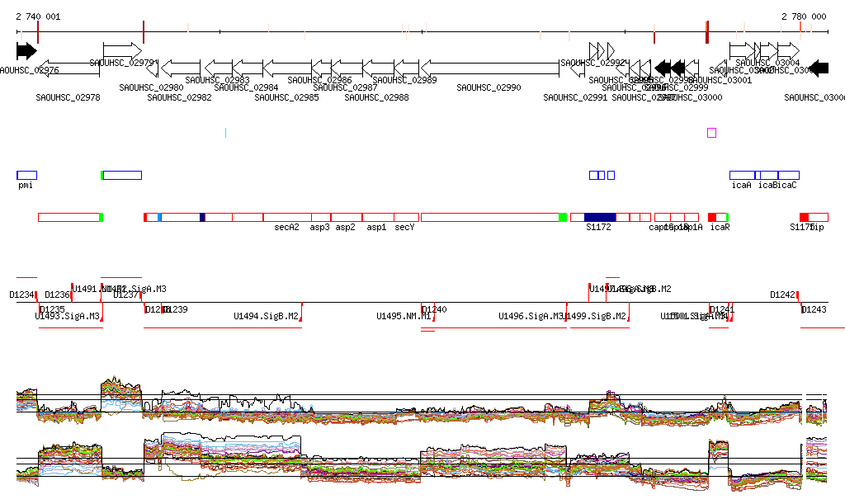Click the U1496.SigA.M3 promoter label
845x504 pixels.
(x=531, y=316)
